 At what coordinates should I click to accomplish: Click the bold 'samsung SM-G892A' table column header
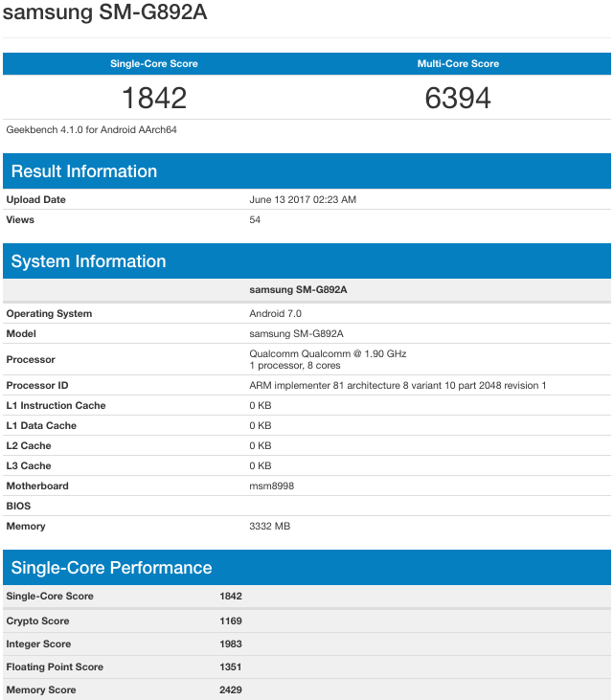[x=298, y=290]
